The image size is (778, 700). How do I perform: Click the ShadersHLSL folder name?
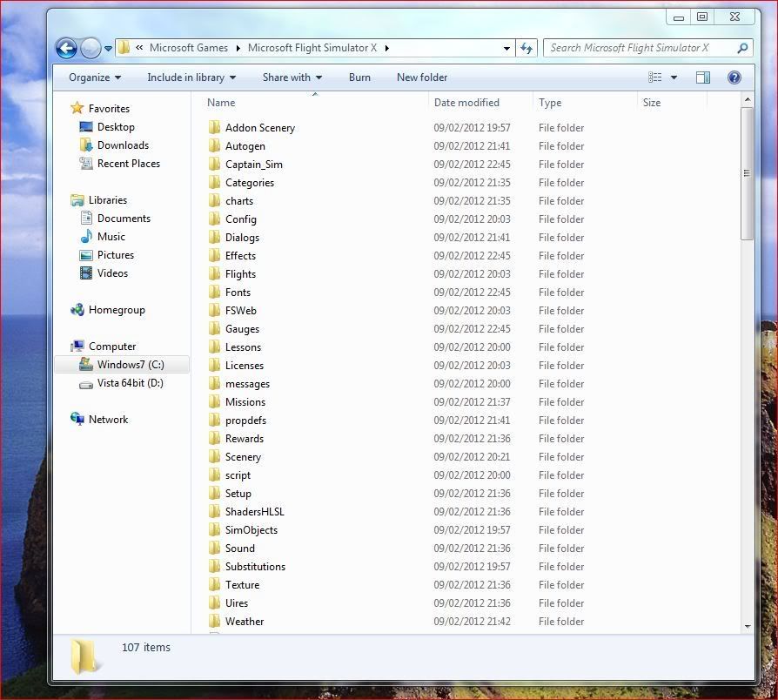(254, 512)
